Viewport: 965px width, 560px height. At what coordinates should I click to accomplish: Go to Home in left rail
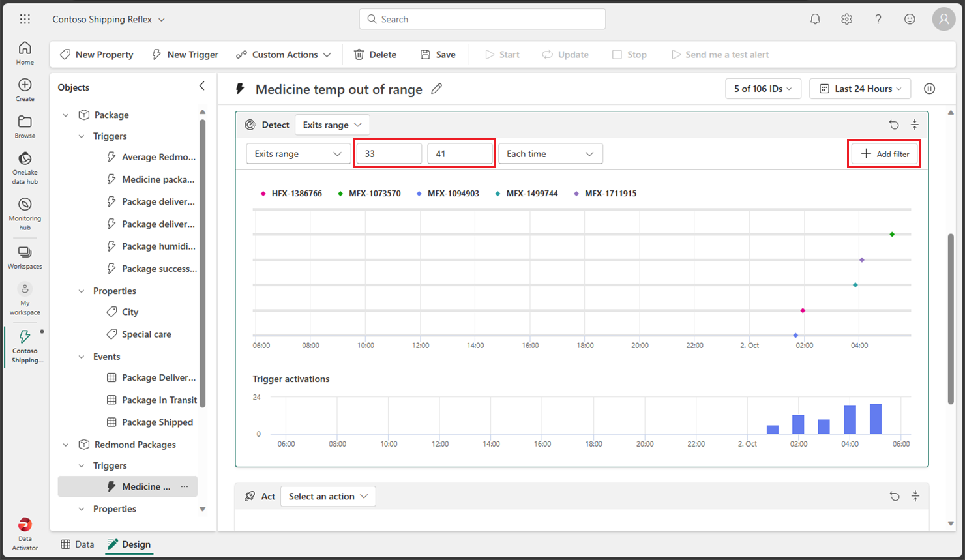click(25, 53)
